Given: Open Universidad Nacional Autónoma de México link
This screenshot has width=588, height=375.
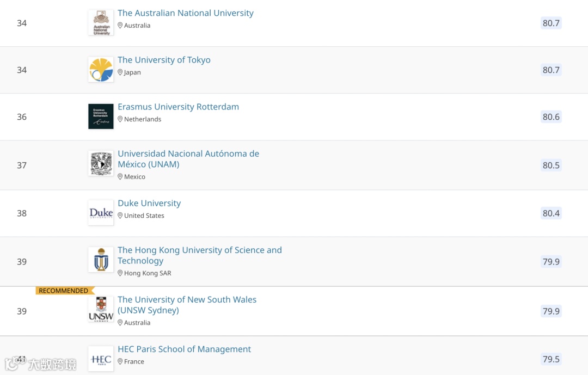Looking at the screenshot, I should pyautogui.click(x=188, y=153).
